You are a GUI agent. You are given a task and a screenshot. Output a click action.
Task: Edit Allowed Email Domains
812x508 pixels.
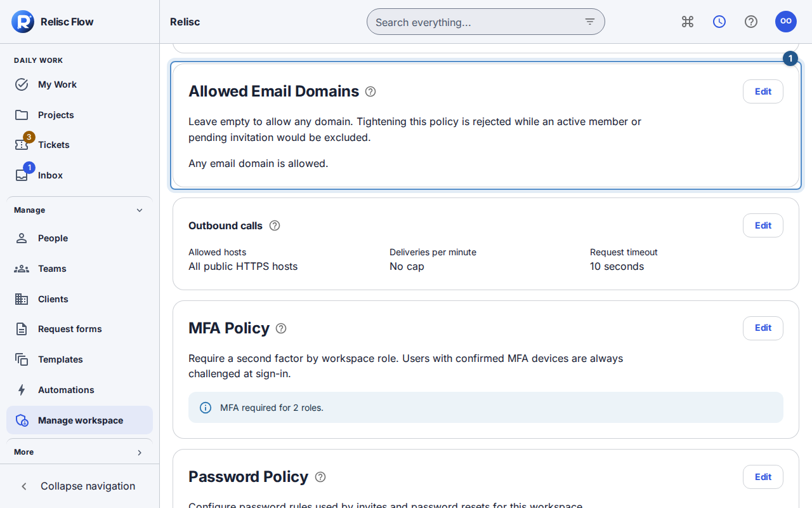763,91
